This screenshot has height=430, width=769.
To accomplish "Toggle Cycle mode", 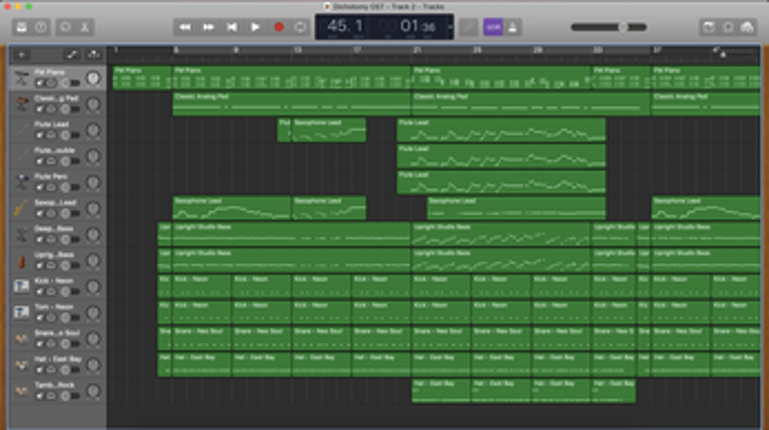I will (x=301, y=27).
